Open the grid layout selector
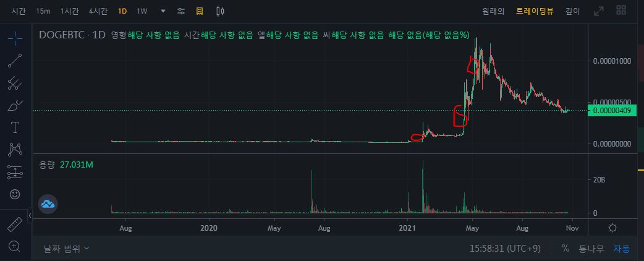This screenshot has height=261, width=644. (621, 11)
